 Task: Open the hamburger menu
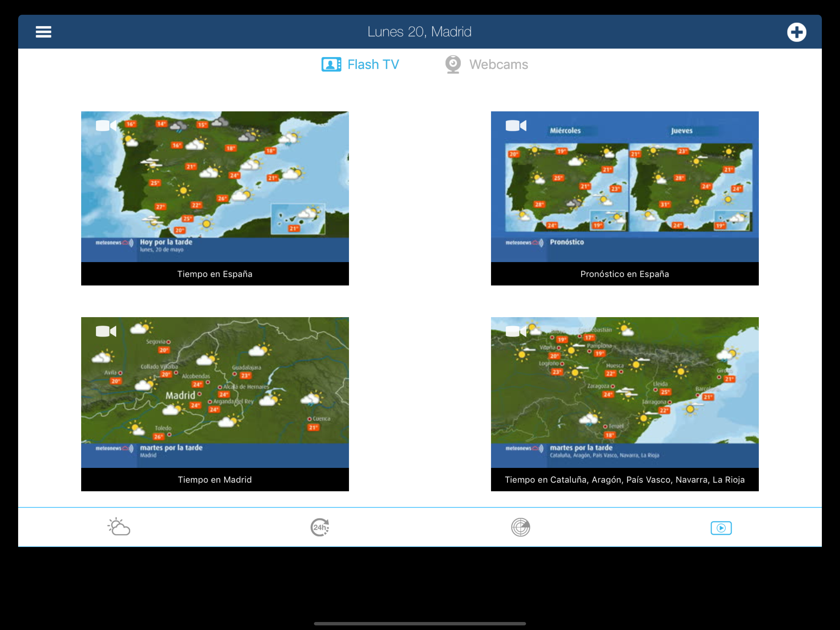click(x=43, y=32)
